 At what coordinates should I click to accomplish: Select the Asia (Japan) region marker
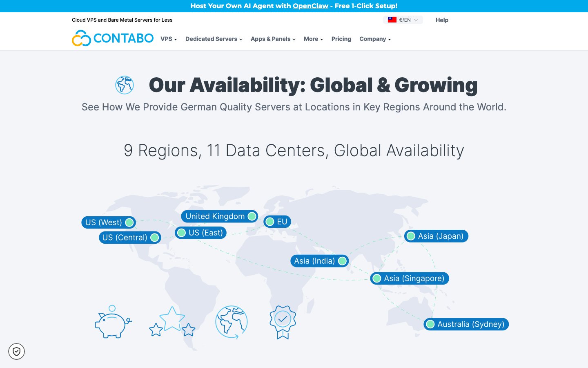(x=436, y=236)
